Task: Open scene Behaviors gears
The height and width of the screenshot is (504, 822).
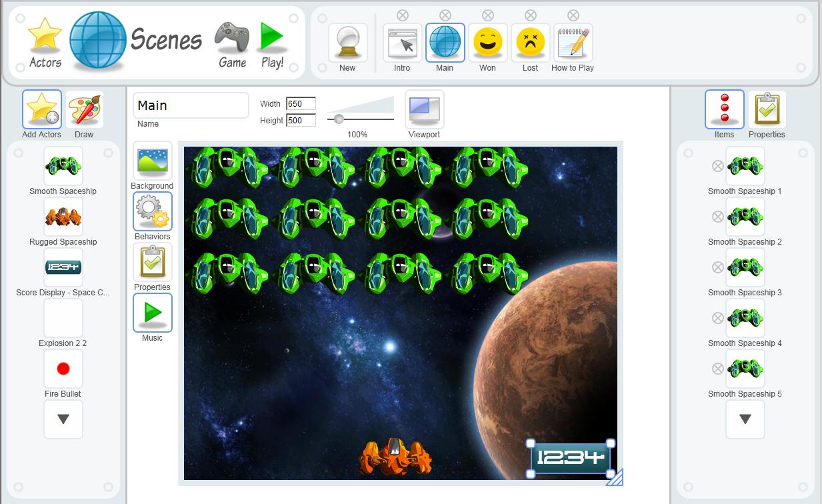Action: pos(152,211)
